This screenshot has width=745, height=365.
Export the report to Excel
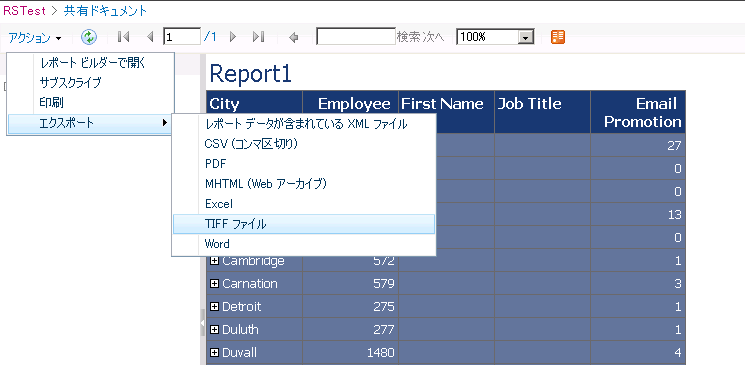point(304,204)
